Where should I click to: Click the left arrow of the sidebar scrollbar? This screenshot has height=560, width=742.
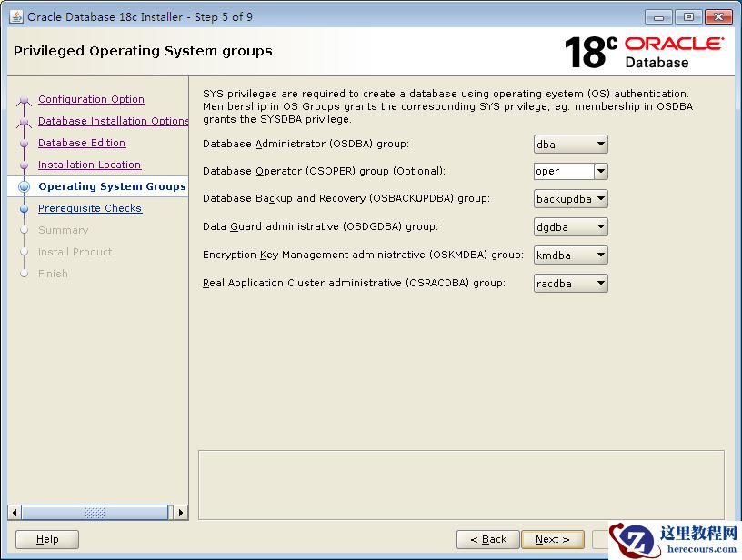tap(15, 513)
